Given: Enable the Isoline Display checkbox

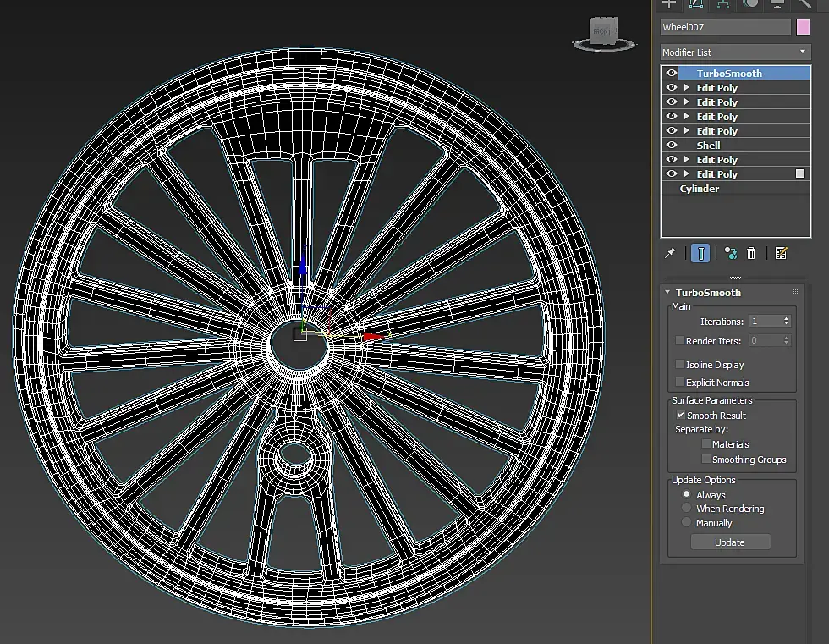Looking at the screenshot, I should (x=680, y=365).
